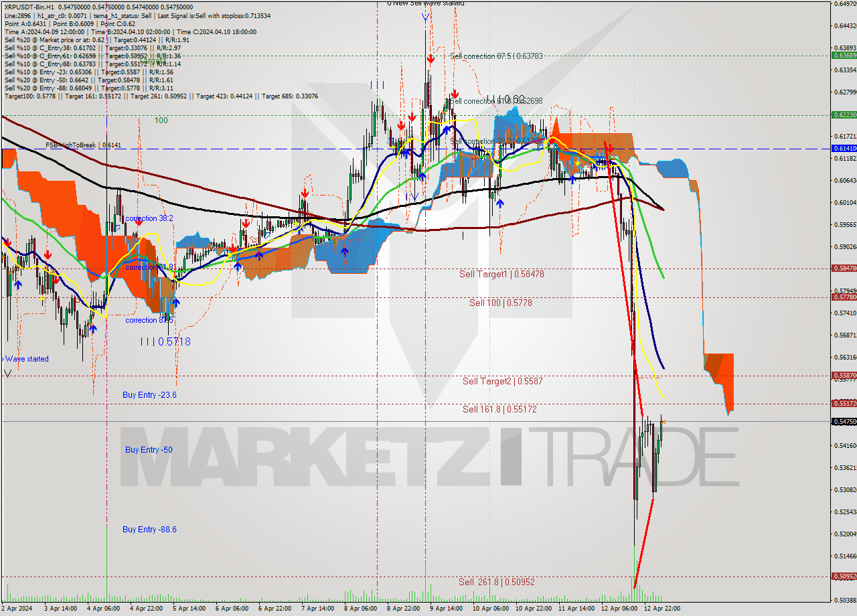Click the green 0.63685 price tag
Viewport: 857px width, 616px height.
844,55
